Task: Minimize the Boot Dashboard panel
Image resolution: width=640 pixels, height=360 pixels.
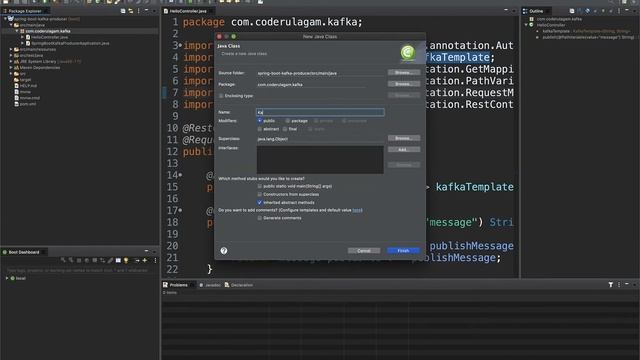Action: 147,251
